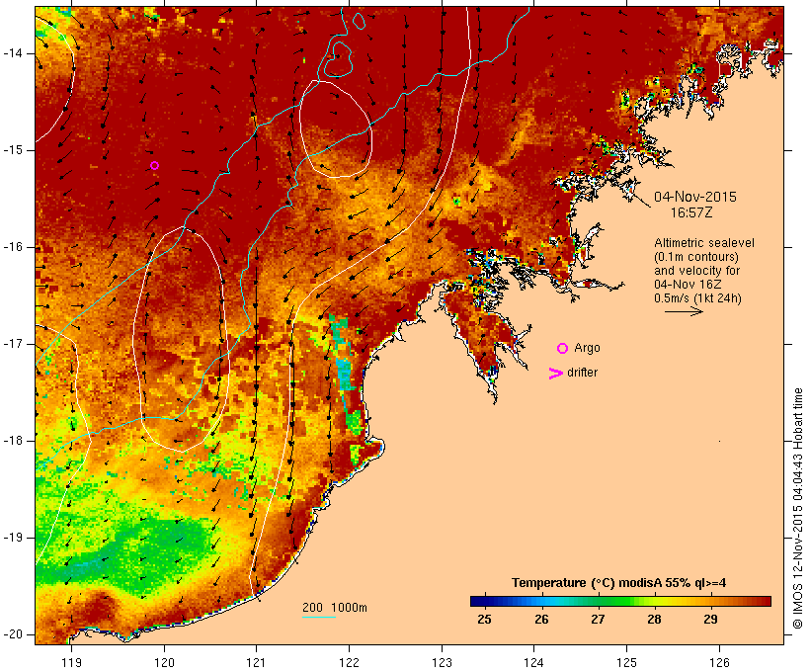Click longitude axis label 126
This screenshot has width=810, height=672.
pos(719,663)
